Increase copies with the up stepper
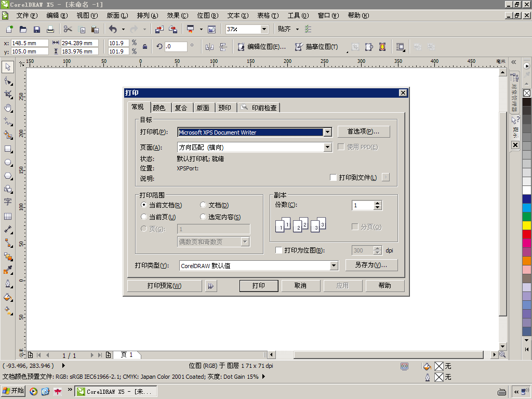532x399 pixels. [x=378, y=203]
